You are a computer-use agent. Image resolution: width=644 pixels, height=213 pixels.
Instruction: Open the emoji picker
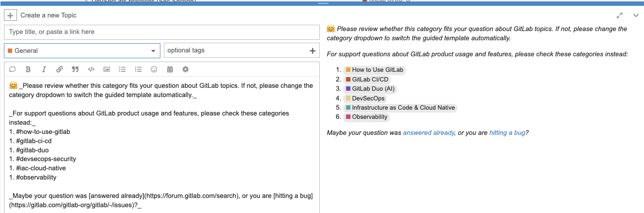[x=154, y=69]
